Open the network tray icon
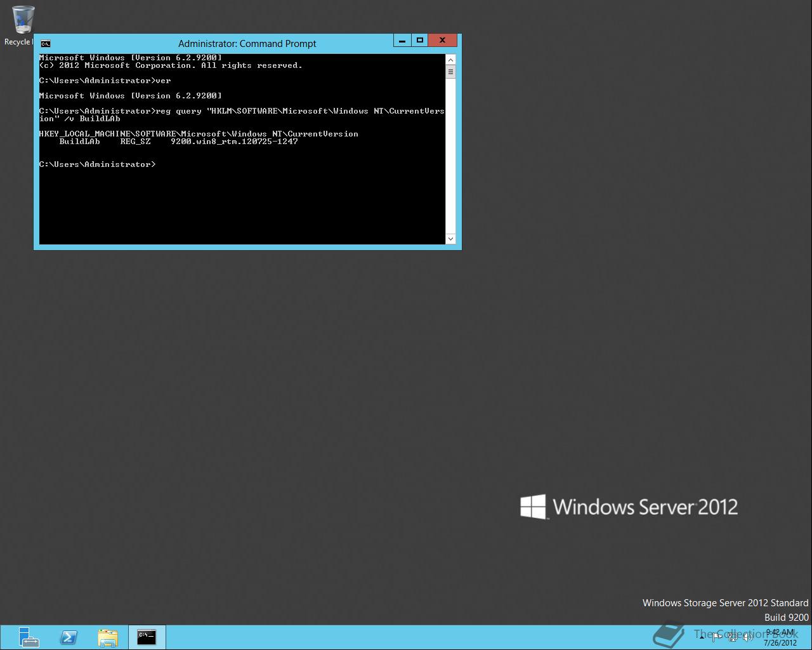Screen dimensions: 812x650 click(733, 637)
